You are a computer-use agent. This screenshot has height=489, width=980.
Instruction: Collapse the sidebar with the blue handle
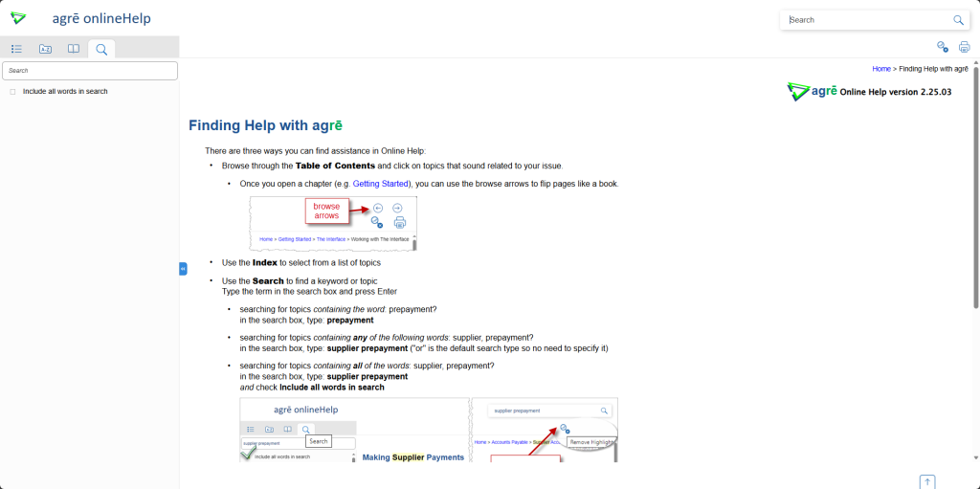tap(183, 269)
